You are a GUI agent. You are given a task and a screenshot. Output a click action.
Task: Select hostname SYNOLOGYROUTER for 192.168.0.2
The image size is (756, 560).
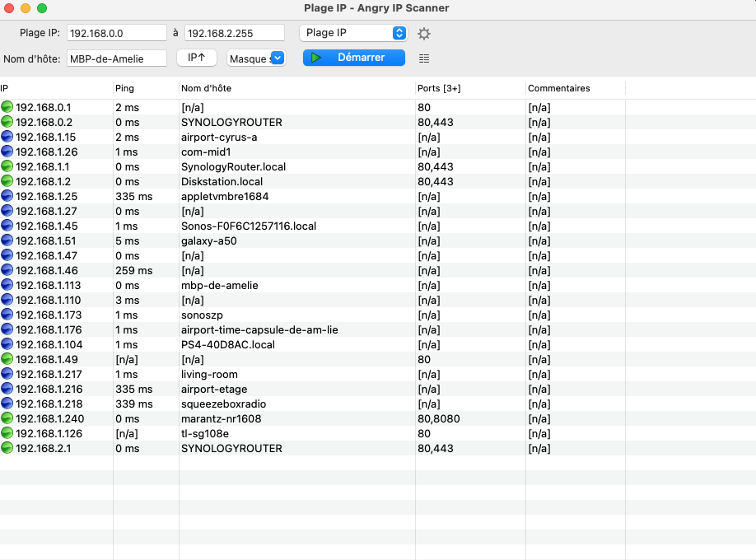(231, 122)
